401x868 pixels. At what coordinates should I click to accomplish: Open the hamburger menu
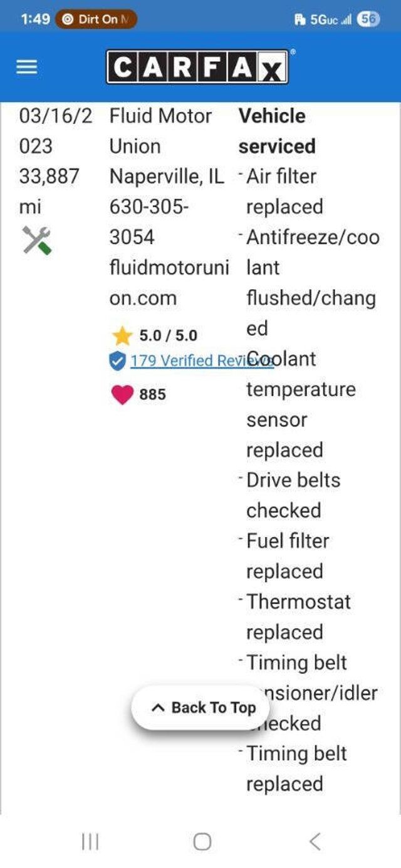pos(26,67)
